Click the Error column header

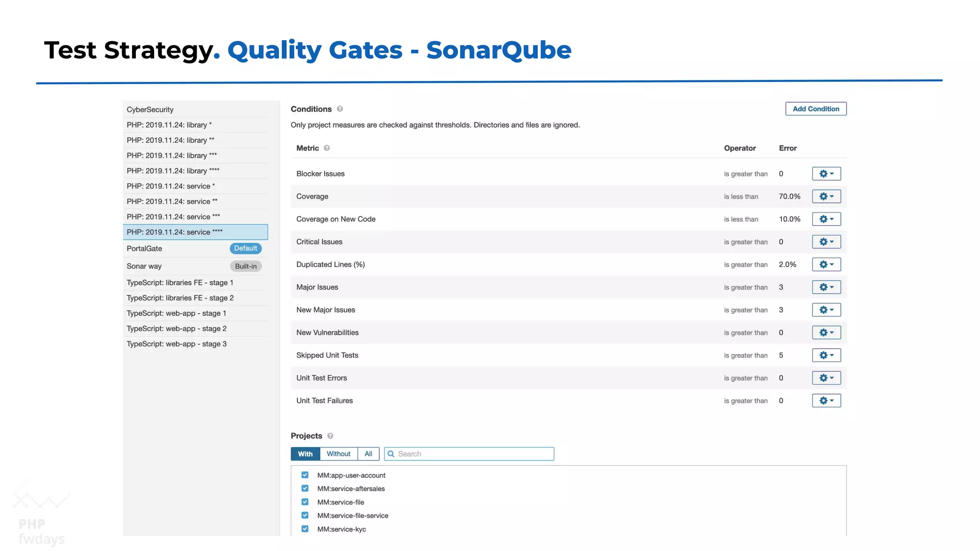click(x=788, y=148)
